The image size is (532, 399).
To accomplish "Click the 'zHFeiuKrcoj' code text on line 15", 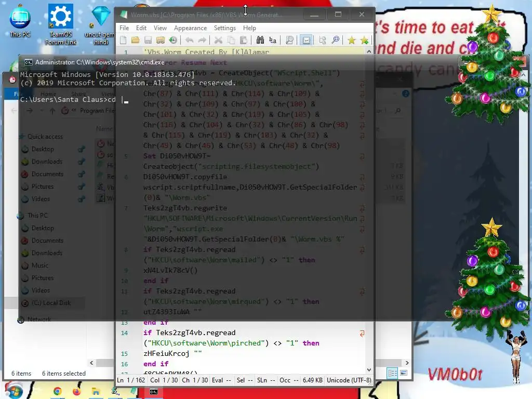I will [x=166, y=353].
